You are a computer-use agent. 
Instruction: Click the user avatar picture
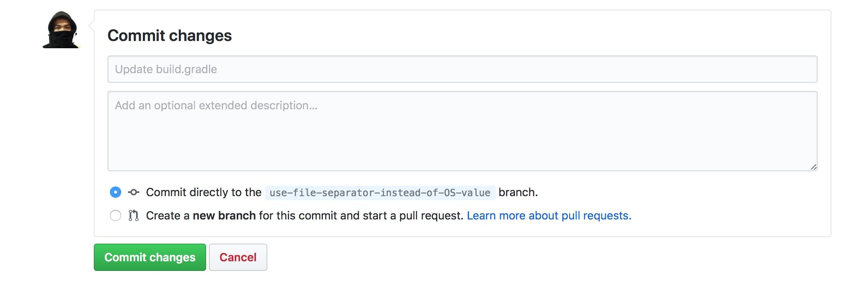pos(62,30)
